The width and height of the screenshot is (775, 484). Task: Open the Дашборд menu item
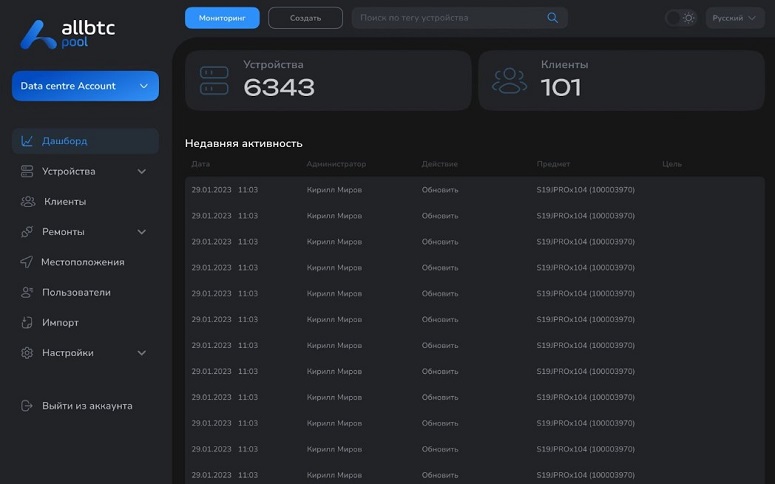tap(86, 141)
